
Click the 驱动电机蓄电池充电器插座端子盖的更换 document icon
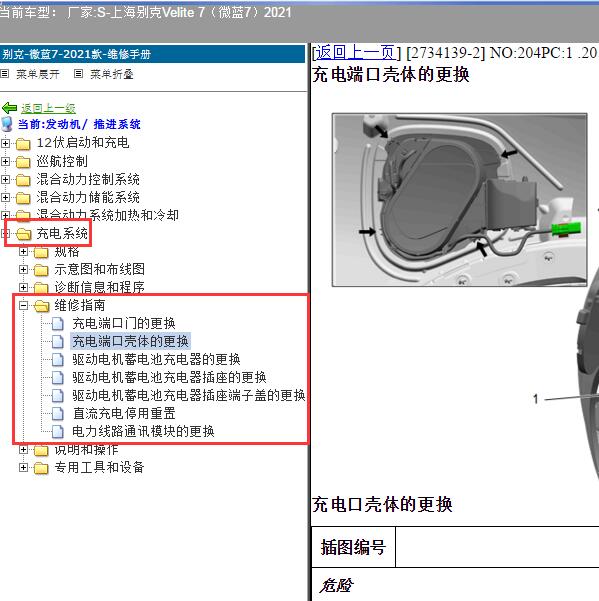coord(57,396)
